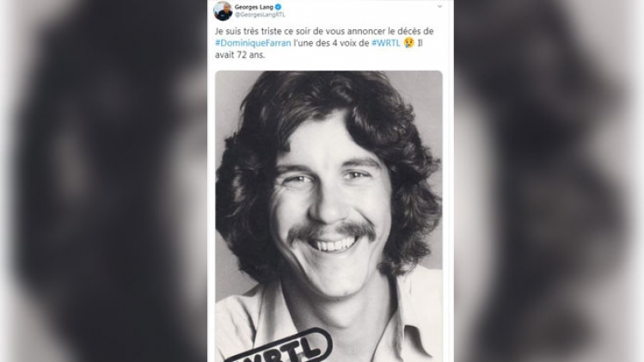Click the blurred background right of tweet
Image resolution: width=644 pixels, height=362 pixels.
pos(549,181)
